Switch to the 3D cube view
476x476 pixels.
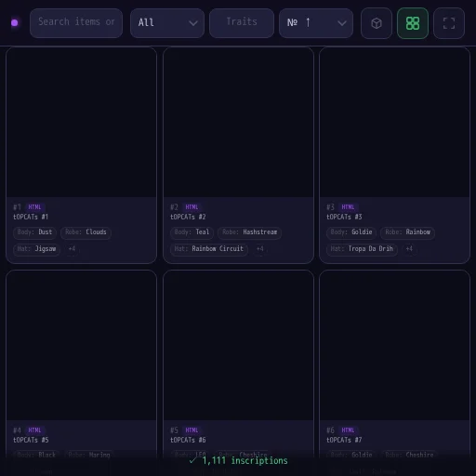click(377, 23)
